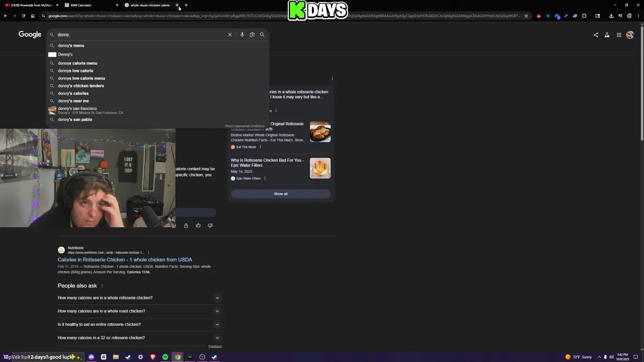Open more options for the Eat This Much source
The width and height of the screenshot is (644, 362).
click(x=260, y=147)
